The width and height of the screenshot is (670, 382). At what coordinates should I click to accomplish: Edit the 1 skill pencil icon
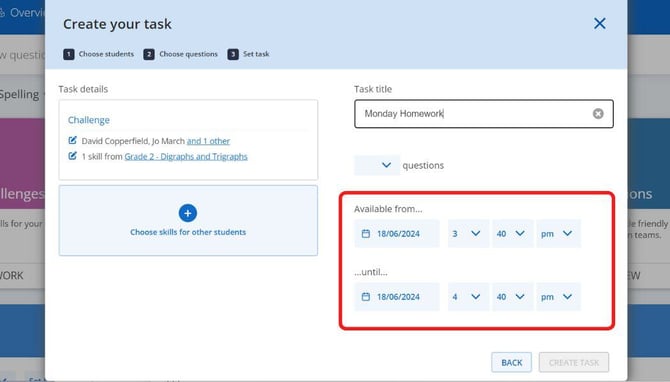point(73,156)
